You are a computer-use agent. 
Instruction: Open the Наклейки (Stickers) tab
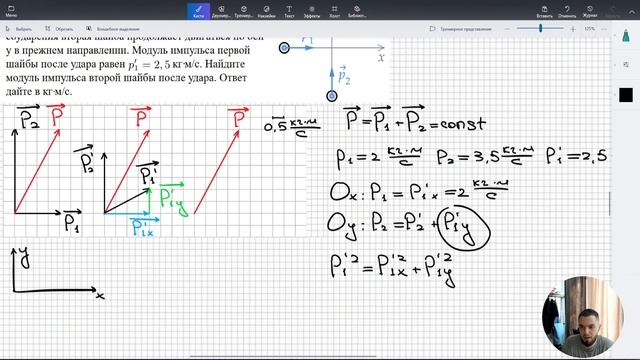coord(267,11)
